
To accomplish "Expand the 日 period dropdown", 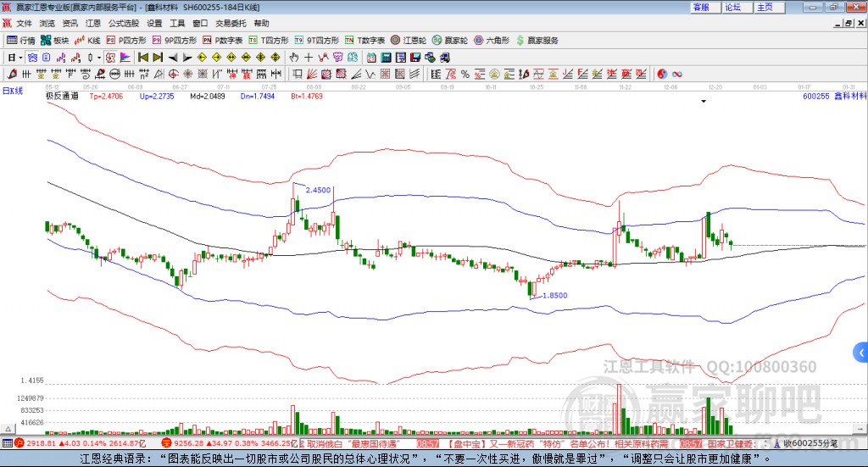I will [21, 58].
